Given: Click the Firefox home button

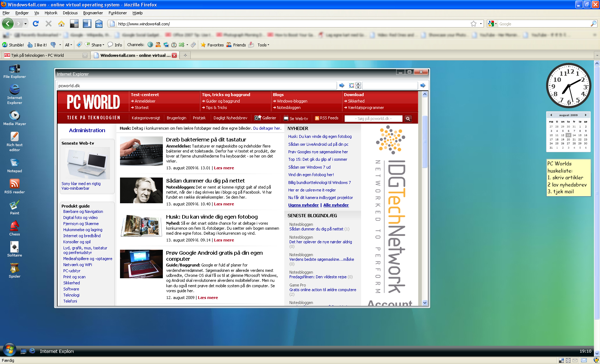Looking at the screenshot, I should (x=61, y=24).
